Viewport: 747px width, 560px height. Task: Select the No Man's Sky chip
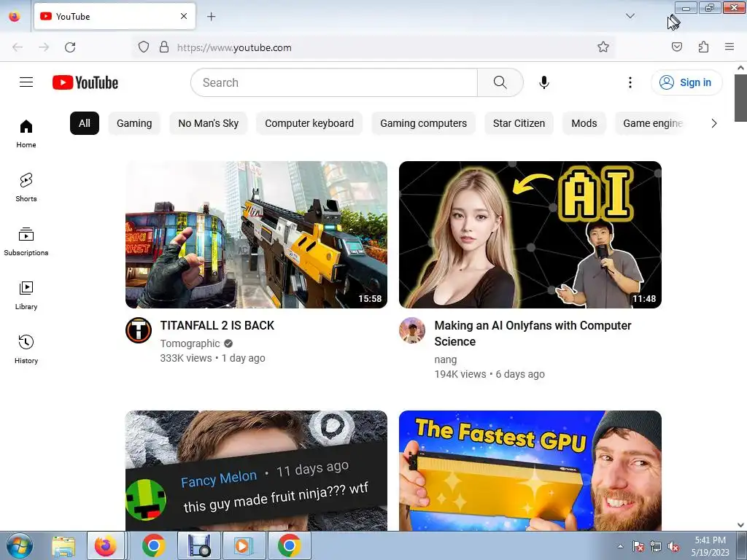(208, 123)
